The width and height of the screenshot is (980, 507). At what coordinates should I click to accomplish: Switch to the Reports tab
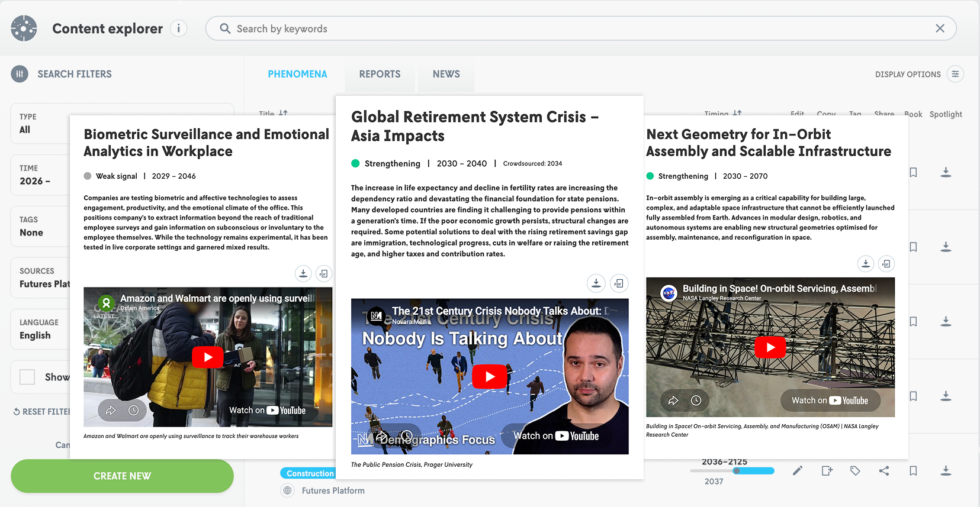(x=380, y=74)
